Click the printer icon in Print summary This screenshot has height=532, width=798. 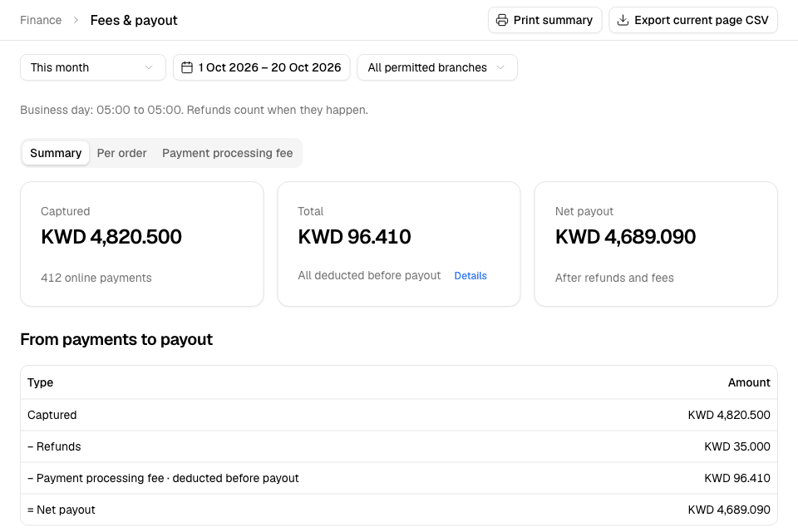(x=502, y=20)
